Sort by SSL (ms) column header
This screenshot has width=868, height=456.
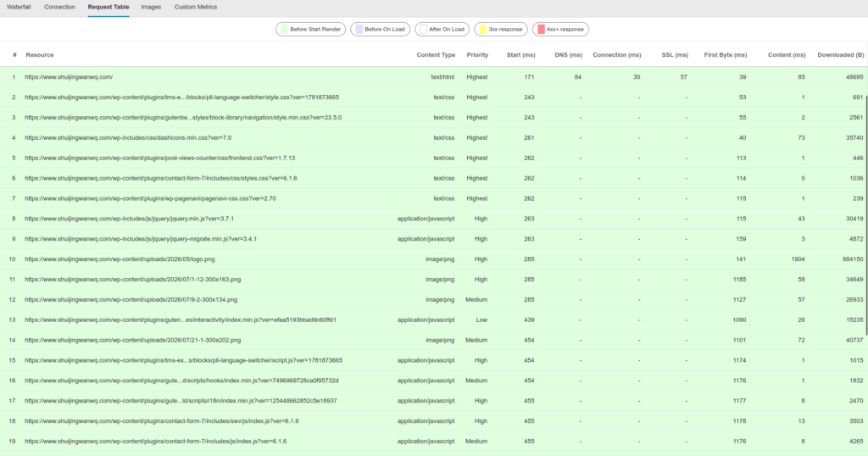pos(675,55)
